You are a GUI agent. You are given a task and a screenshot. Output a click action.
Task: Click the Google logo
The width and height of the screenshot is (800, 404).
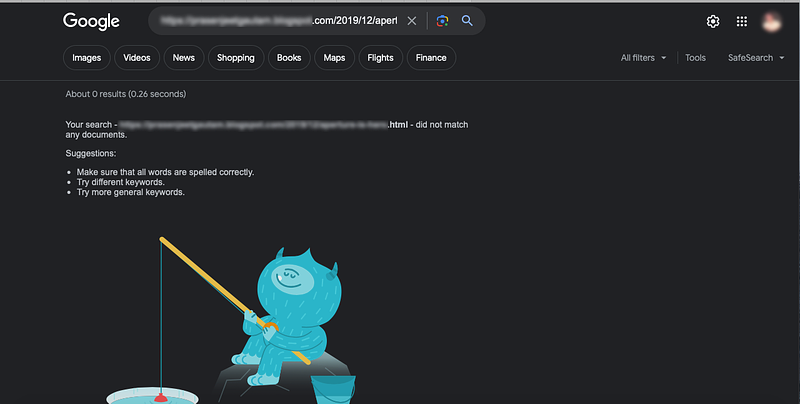(91, 21)
